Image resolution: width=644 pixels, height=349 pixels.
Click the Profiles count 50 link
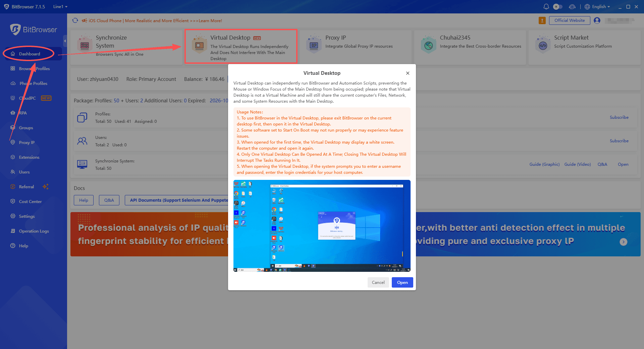click(116, 100)
